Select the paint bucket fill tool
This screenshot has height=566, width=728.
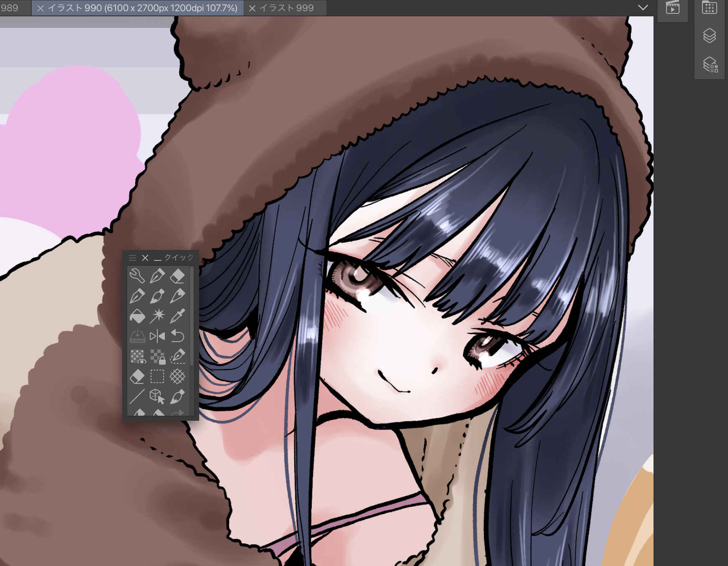(137, 316)
